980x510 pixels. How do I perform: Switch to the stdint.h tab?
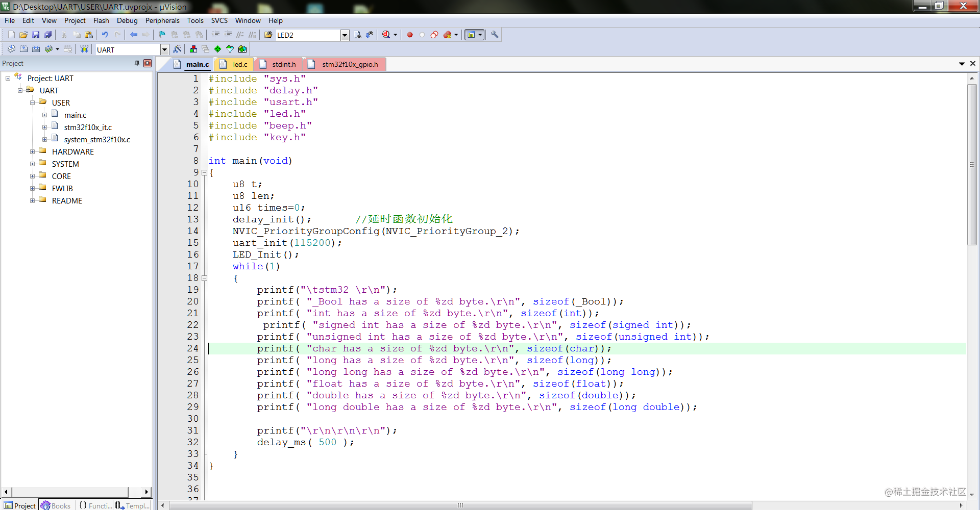coord(279,64)
